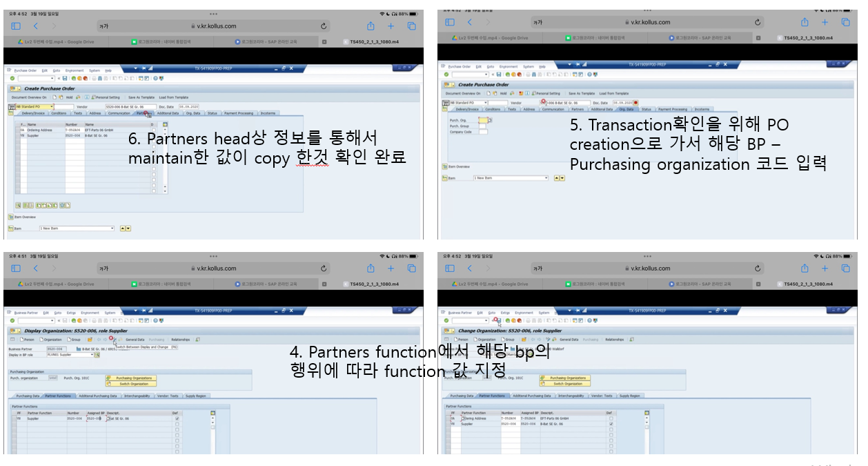Click Item Overview icon in step 6 purchase order window
Viewport: 868px width, 466px height.
click(10, 217)
